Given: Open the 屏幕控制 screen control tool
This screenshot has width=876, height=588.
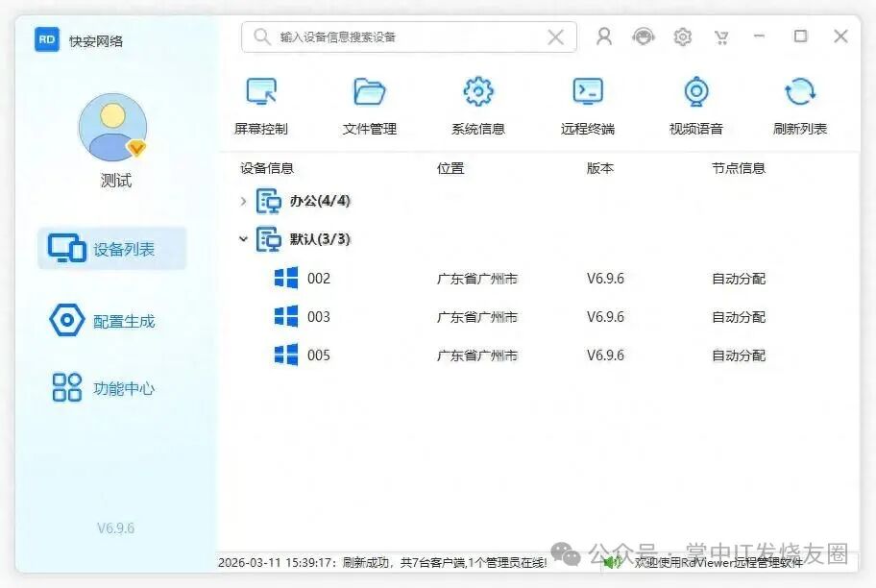Looking at the screenshot, I should tap(260, 105).
